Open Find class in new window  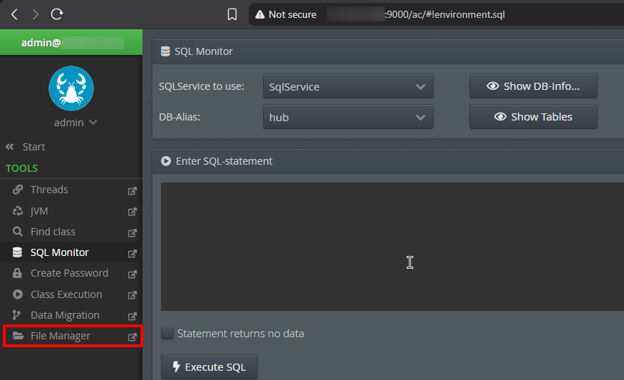[132, 233]
